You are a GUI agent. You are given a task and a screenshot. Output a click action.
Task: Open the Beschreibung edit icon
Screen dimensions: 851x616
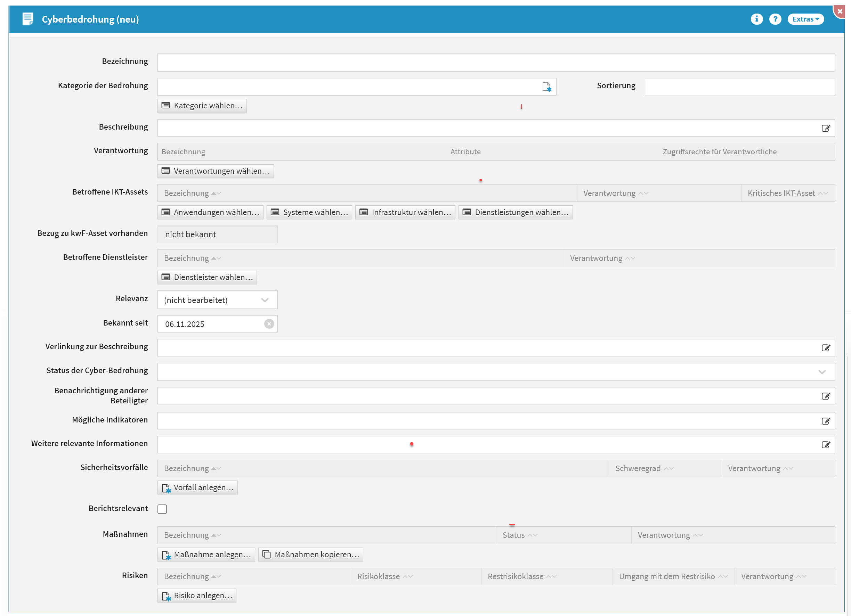pyautogui.click(x=826, y=128)
